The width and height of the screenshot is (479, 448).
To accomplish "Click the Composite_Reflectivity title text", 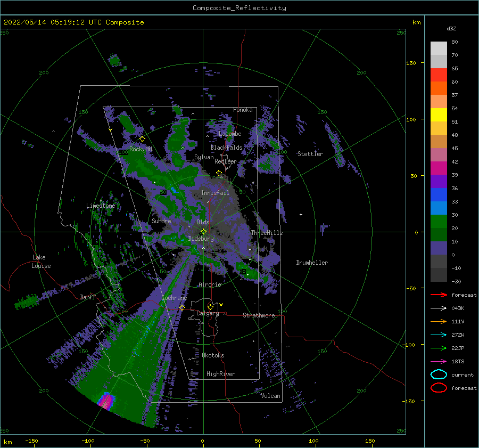I will point(240,8).
